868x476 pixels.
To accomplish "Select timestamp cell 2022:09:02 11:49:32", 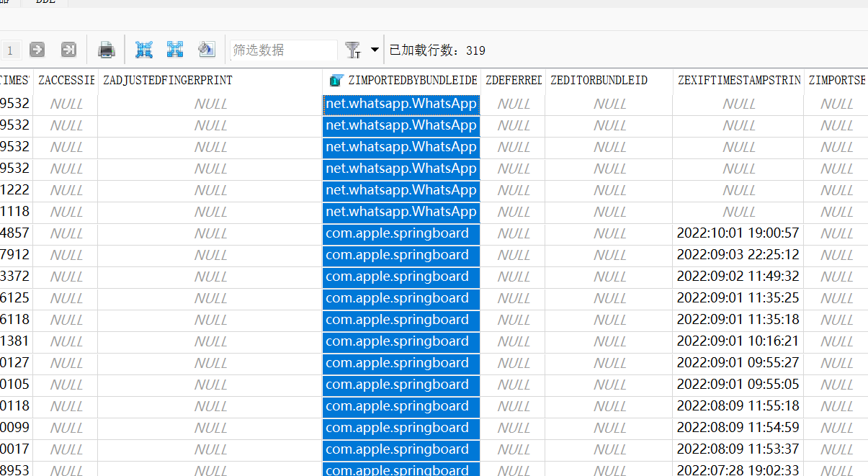I will point(738,277).
